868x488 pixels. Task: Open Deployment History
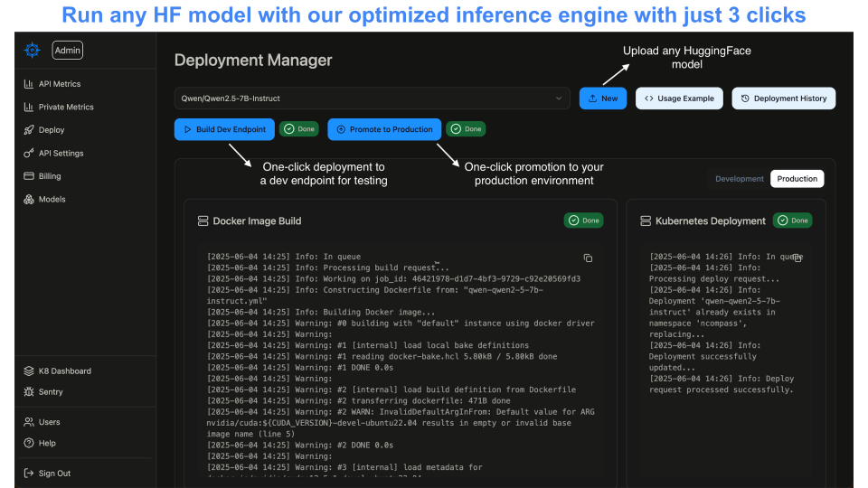[x=783, y=99]
